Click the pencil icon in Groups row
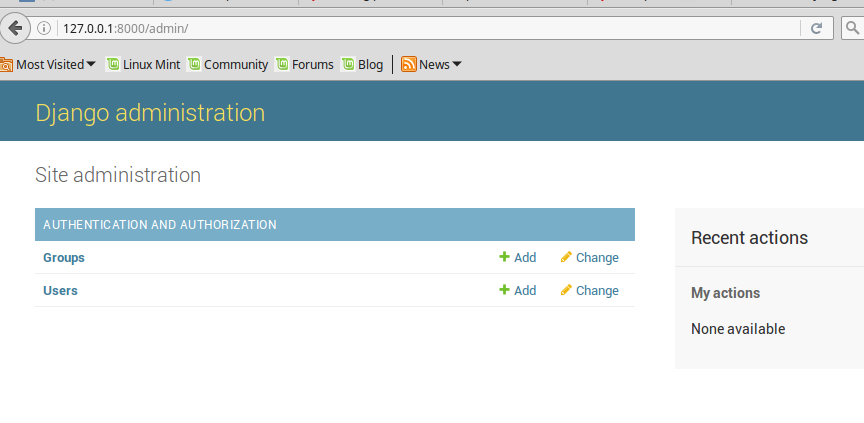Image resolution: width=864 pixels, height=423 pixels. click(x=566, y=257)
